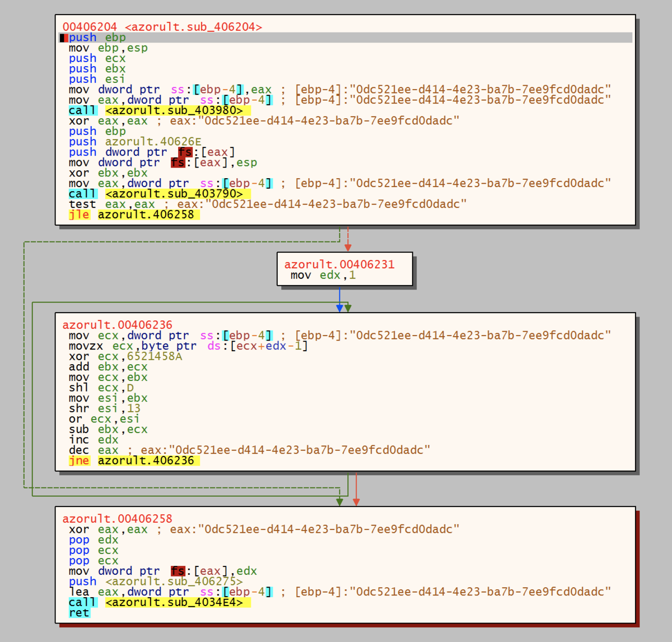672x642 pixels.
Task: Click the 'or ecx,esi' instruction
Action: click(x=104, y=419)
